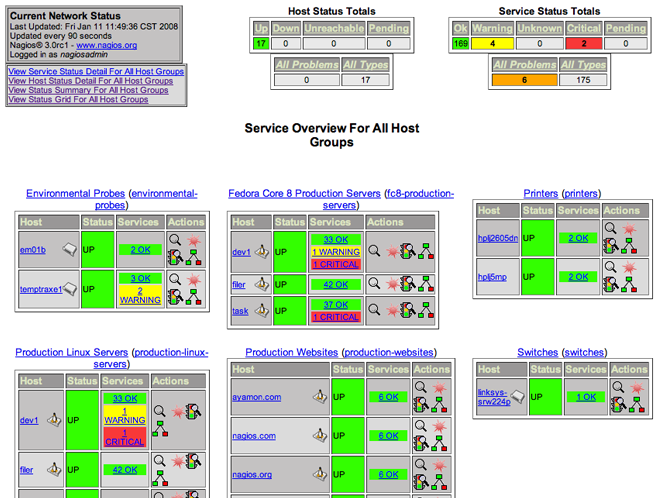Open the Environmental Probes host group link
Screen dimensions: 664x498
(x=76, y=193)
